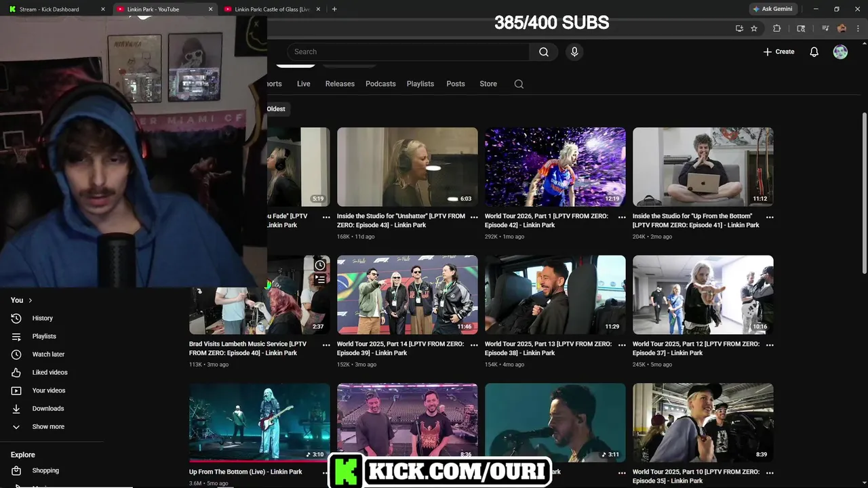
Task: Activate voice search microphone
Action: 574,52
